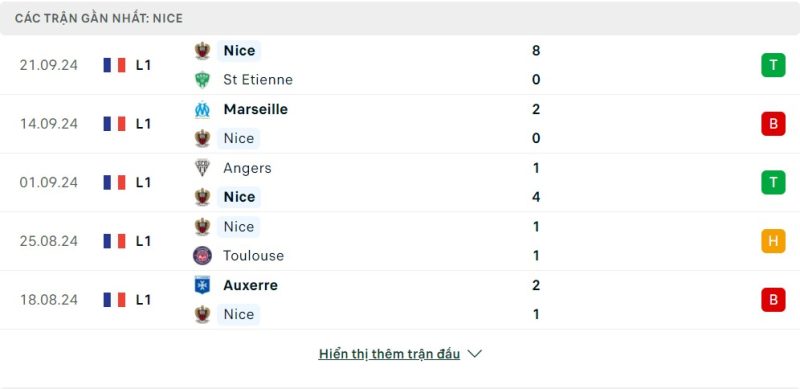Click the green T badge for St Etienne match
This screenshot has width=800, height=389.
(x=773, y=65)
